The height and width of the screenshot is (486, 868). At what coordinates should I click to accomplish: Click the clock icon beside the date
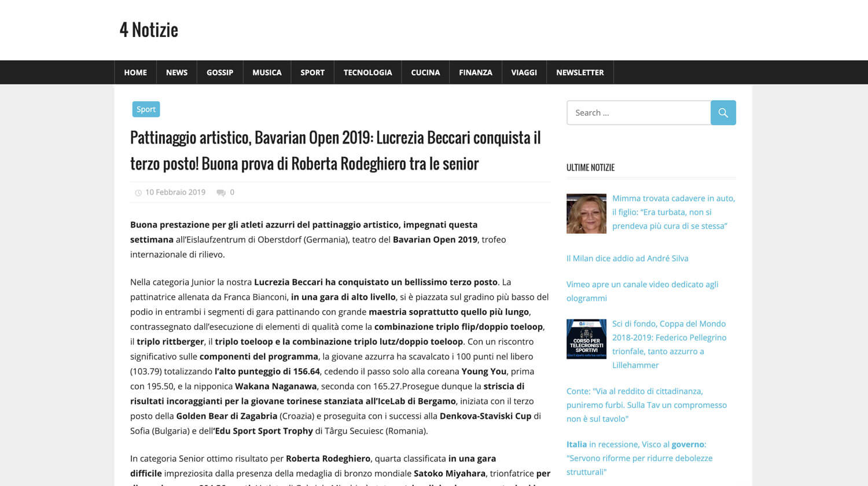[x=138, y=193]
